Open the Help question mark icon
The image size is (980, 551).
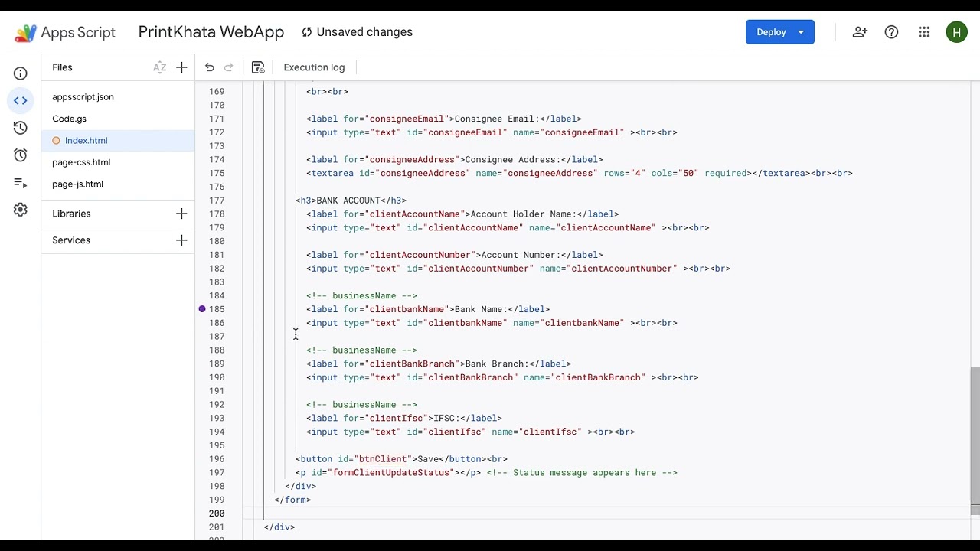click(x=891, y=32)
